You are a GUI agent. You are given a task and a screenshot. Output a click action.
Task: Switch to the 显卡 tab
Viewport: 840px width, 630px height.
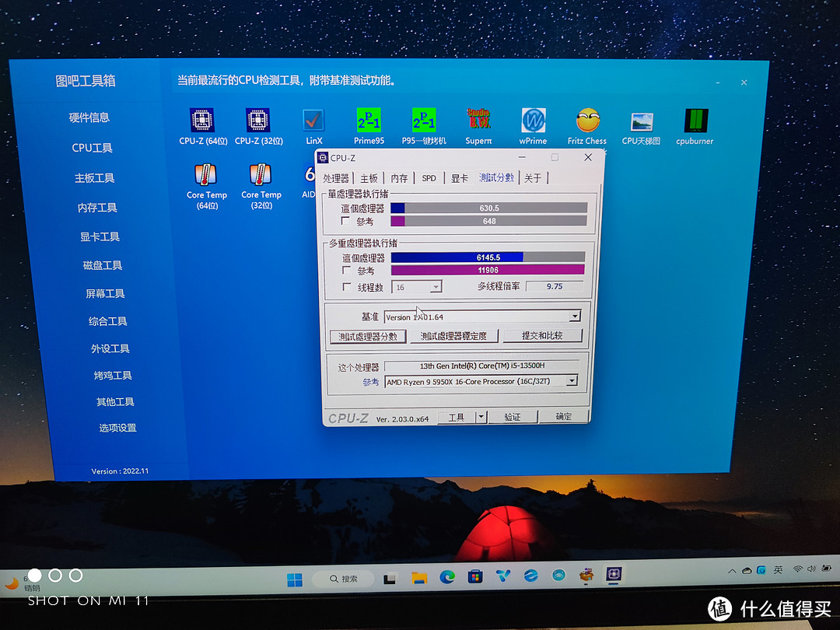459,178
